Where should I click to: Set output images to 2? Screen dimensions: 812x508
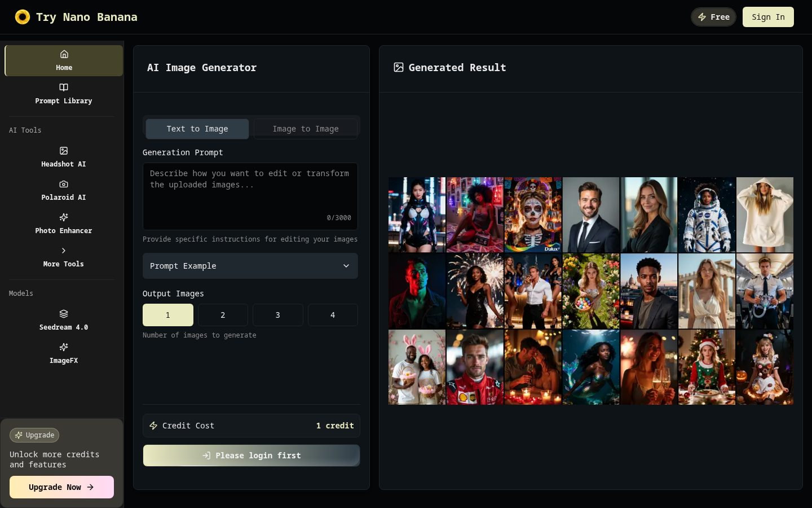pos(223,315)
